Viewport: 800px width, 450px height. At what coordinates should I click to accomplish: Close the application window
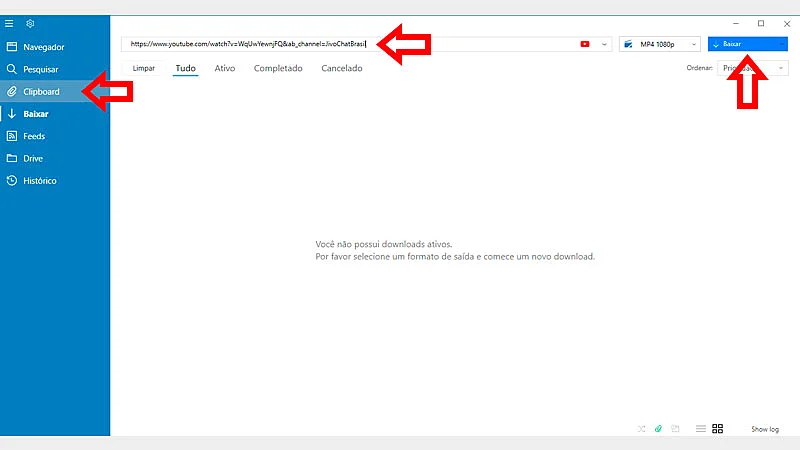[x=787, y=23]
